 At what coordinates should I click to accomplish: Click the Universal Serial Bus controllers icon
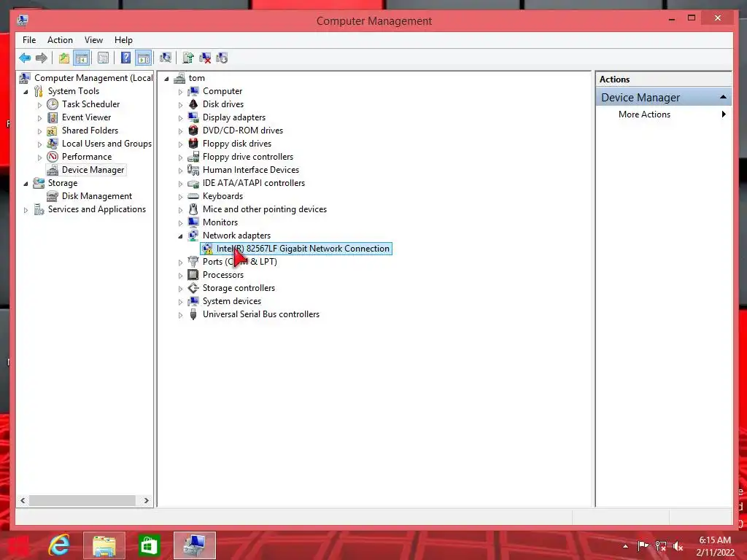193,314
